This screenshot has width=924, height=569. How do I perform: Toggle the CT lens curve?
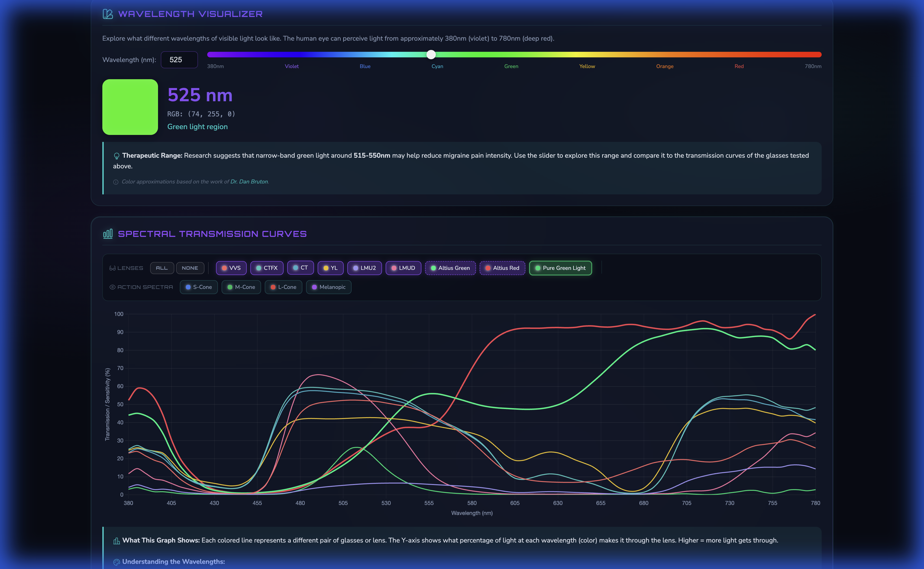300,268
